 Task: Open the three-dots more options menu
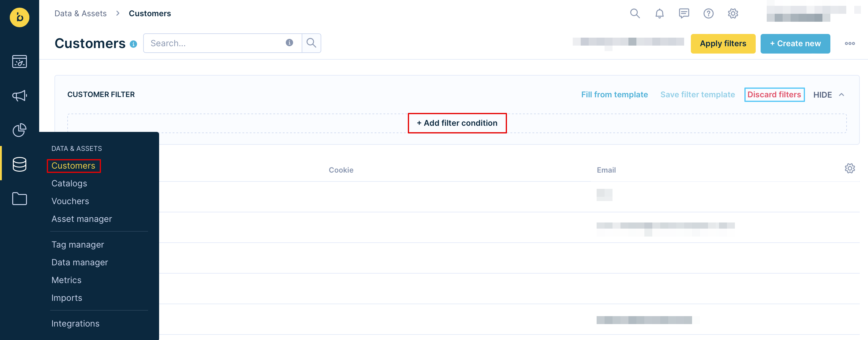pos(849,43)
